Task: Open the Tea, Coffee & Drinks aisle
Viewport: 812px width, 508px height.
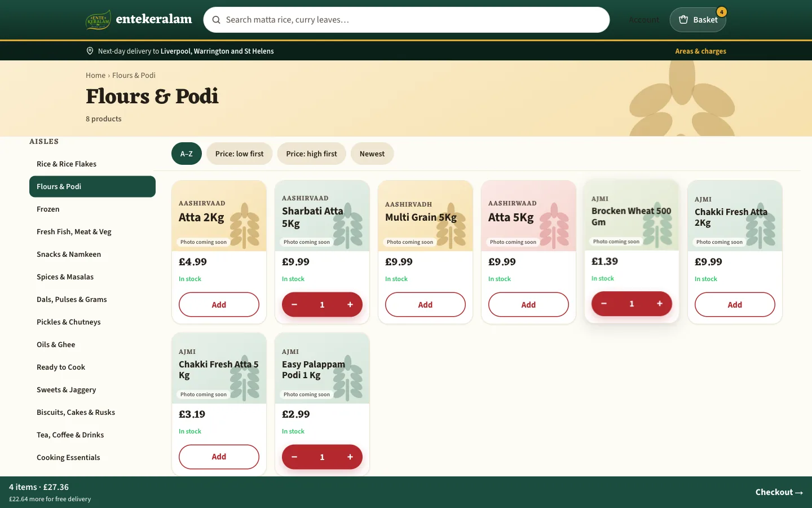Action: [92, 435]
